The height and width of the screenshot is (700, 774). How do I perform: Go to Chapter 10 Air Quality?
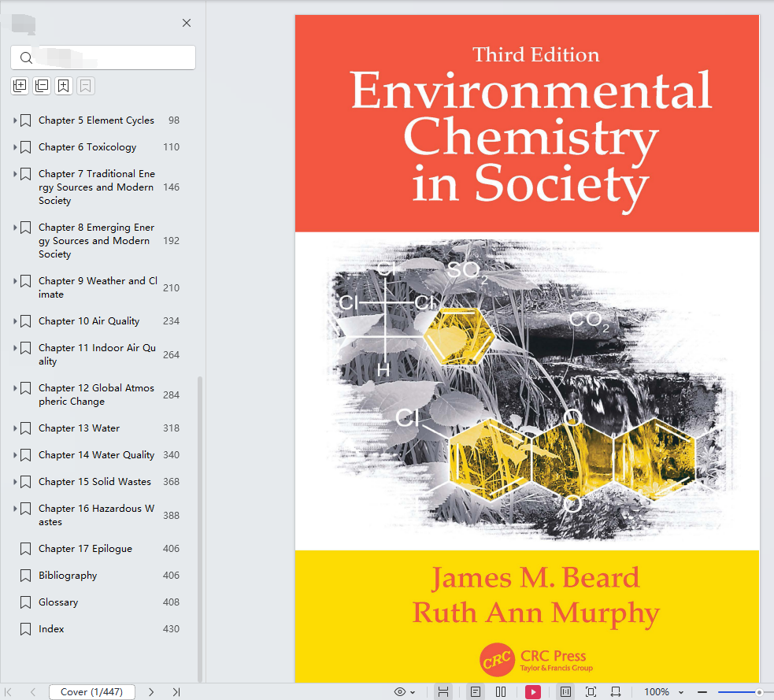coord(89,321)
